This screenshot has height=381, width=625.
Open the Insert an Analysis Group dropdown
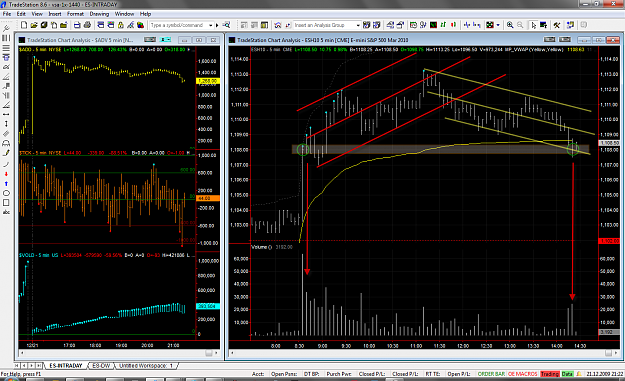[358, 25]
